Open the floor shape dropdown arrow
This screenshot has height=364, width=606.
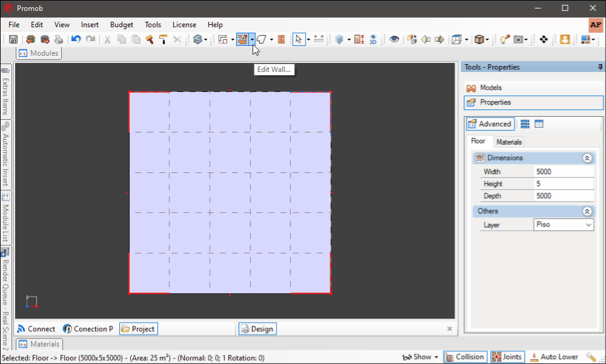(271, 39)
